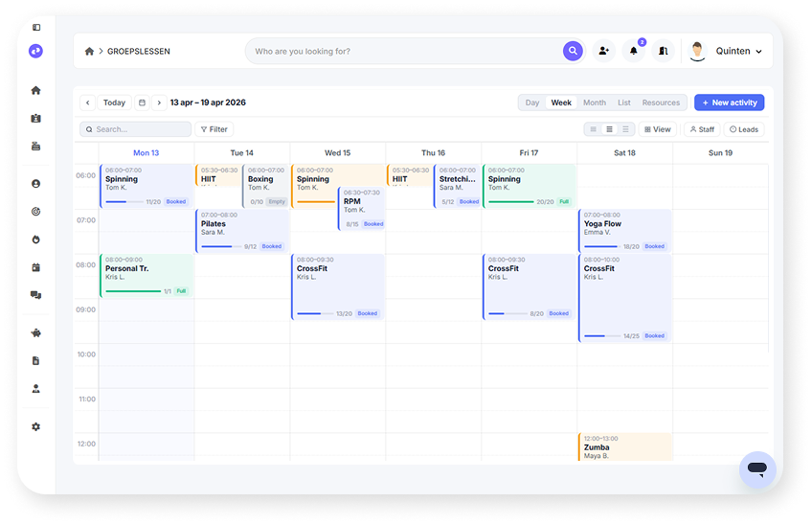Click the add member icon
Image resolution: width=812 pixels, height=525 pixels.
click(603, 52)
